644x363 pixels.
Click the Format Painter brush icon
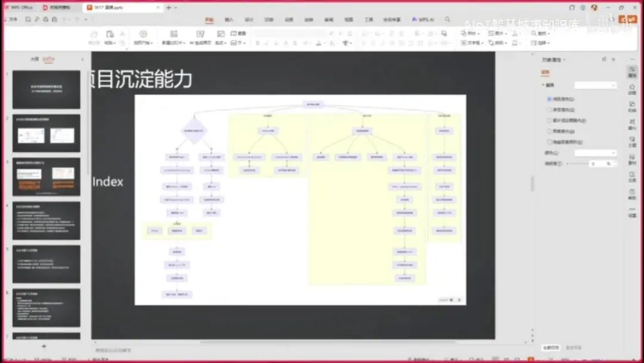pyautogui.click(x=94, y=34)
